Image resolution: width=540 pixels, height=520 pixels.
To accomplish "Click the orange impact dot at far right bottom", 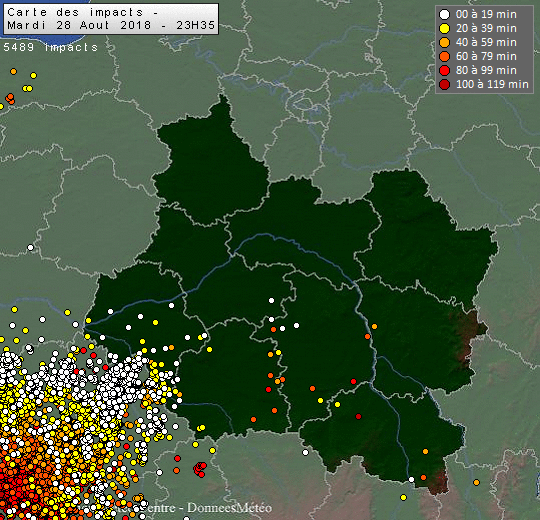I will [x=476, y=482].
